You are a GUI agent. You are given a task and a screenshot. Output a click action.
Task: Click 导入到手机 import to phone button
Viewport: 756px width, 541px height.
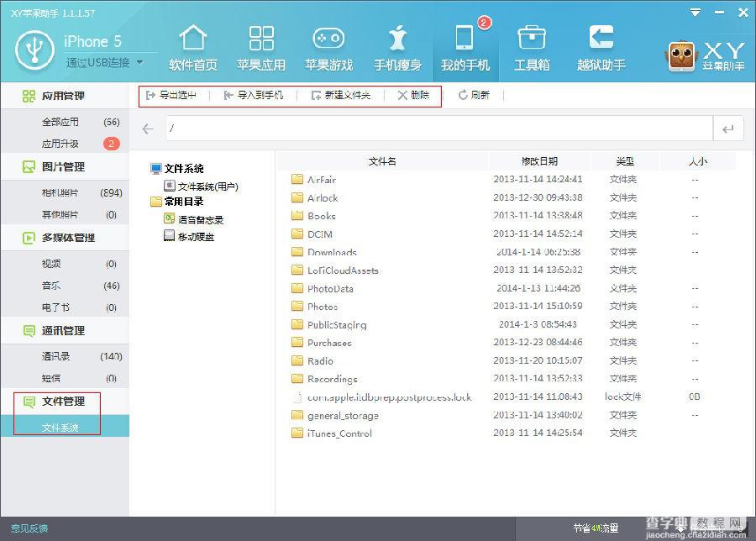tap(254, 95)
